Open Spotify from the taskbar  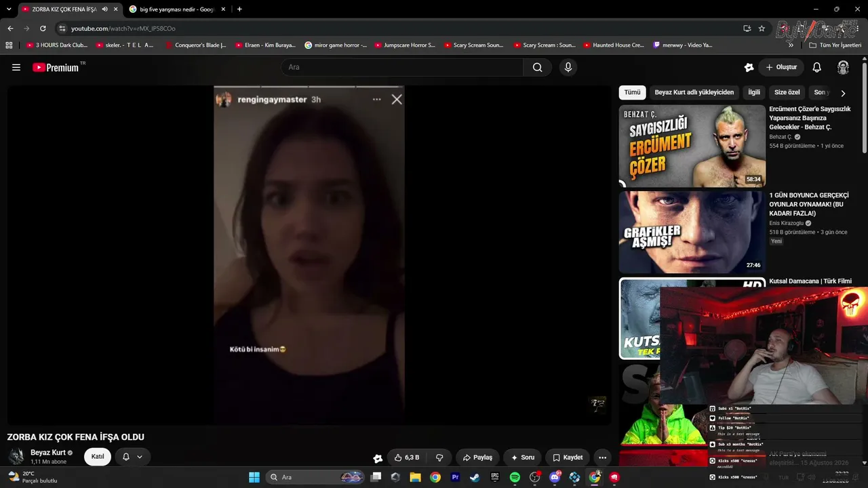[515, 477]
